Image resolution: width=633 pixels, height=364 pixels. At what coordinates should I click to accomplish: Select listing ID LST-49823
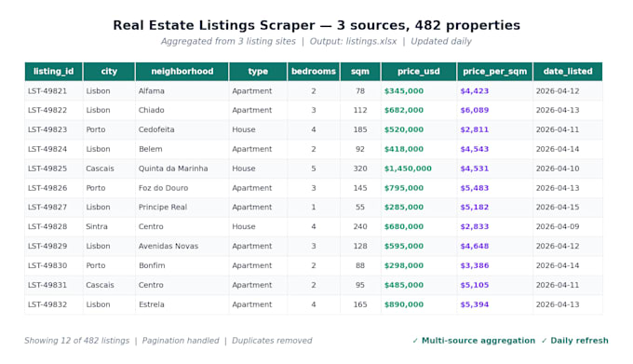[x=47, y=129]
